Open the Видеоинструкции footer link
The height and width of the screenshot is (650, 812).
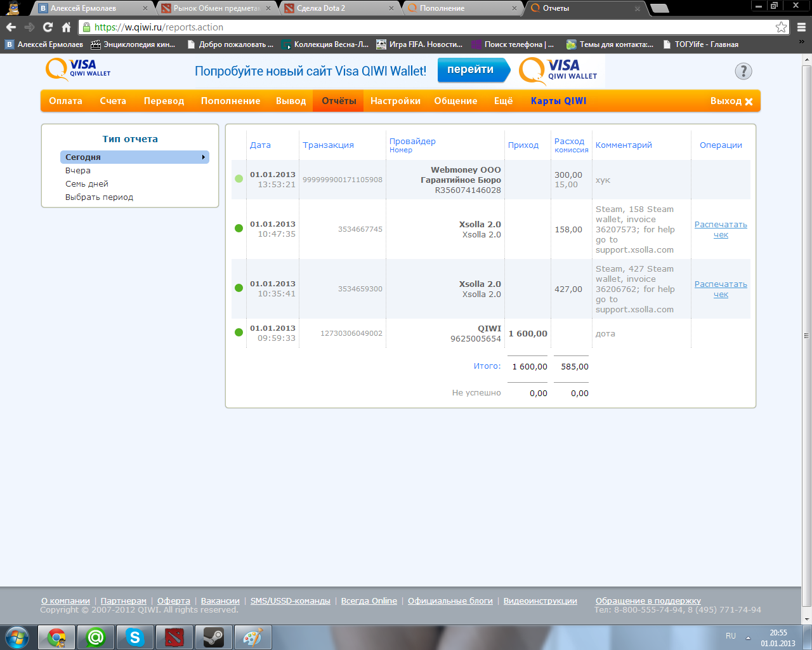(x=540, y=600)
